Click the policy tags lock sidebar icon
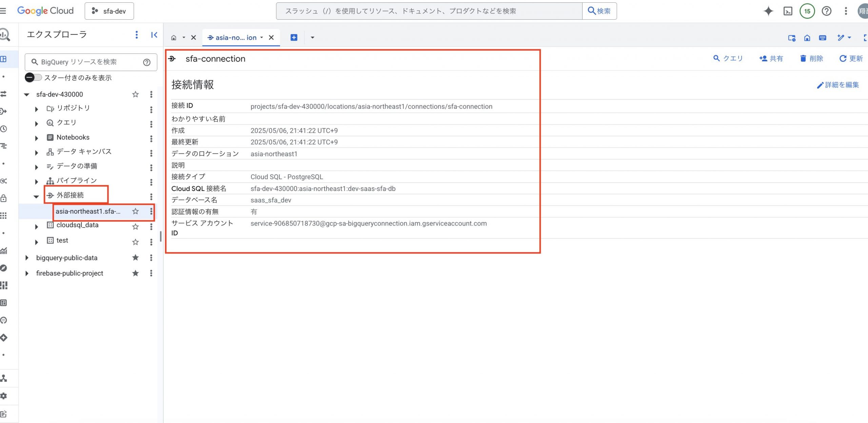 point(4,198)
